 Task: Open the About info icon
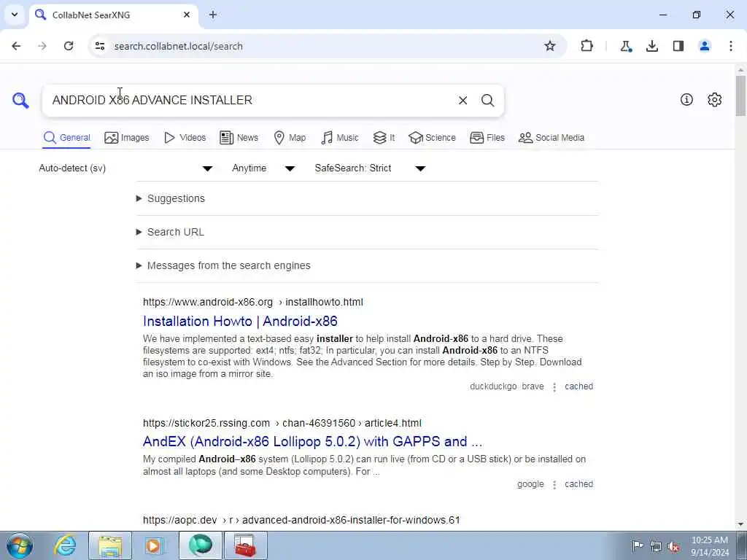tap(686, 99)
